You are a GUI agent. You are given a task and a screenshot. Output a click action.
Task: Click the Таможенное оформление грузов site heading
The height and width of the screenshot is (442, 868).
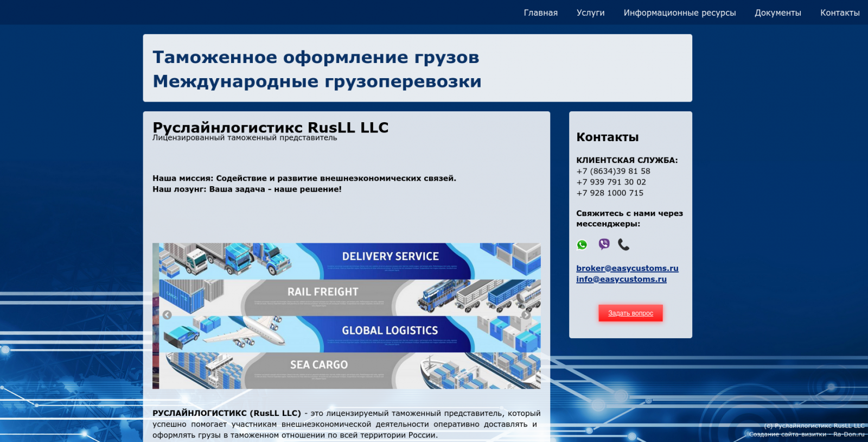tap(316, 57)
